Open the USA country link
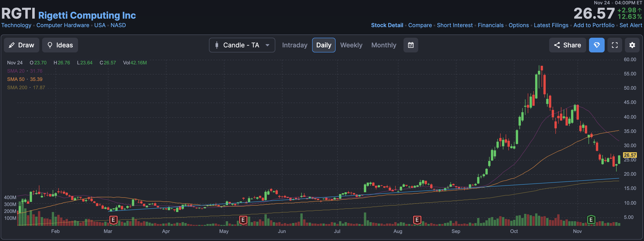 (x=100, y=25)
